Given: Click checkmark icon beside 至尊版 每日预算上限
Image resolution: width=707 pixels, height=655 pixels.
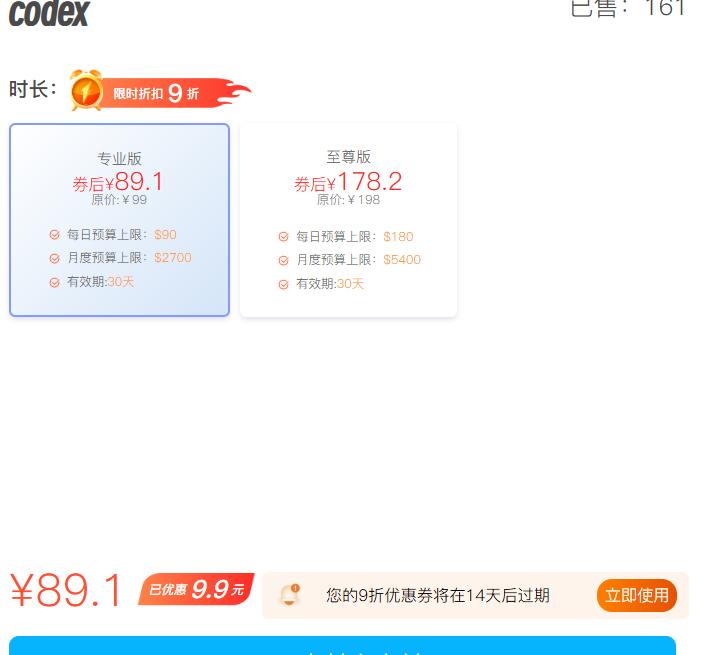Looking at the screenshot, I should (284, 237).
